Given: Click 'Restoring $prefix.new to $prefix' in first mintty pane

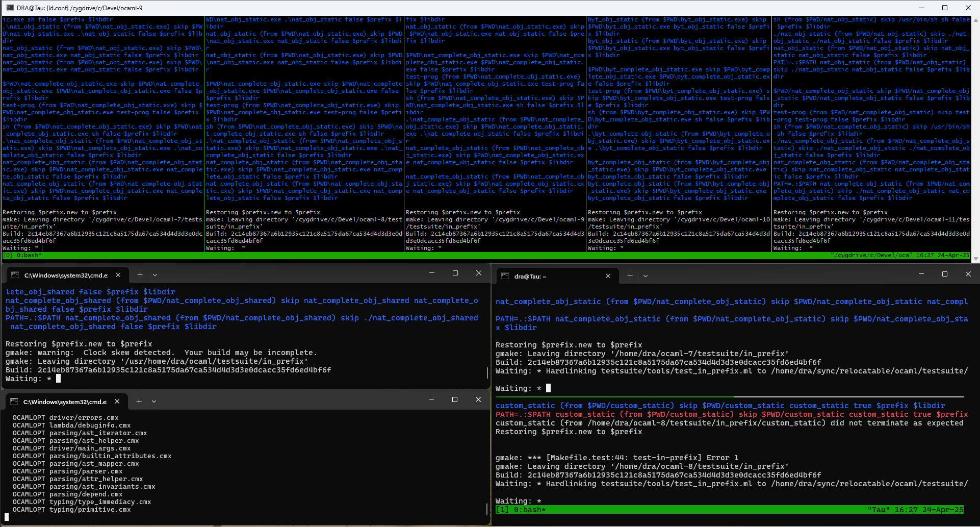Looking at the screenshot, I should (x=60, y=212).
